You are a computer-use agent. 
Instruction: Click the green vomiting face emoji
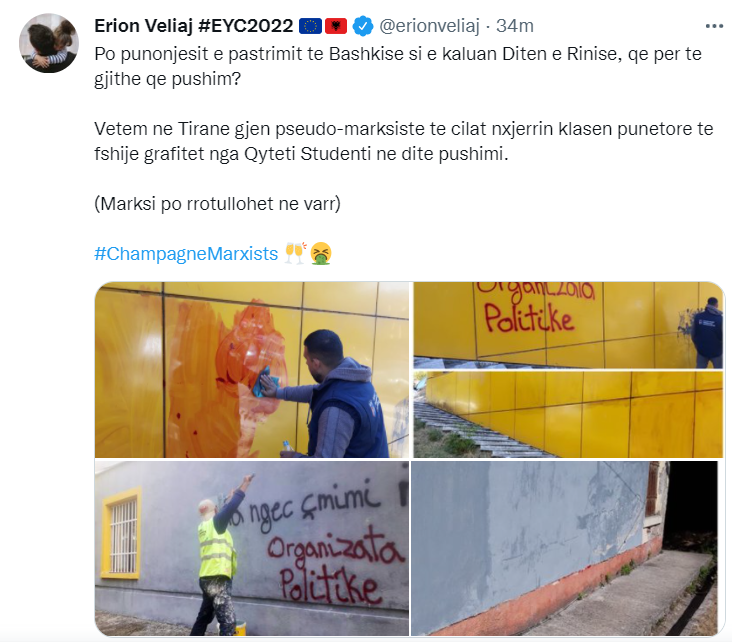click(x=321, y=253)
